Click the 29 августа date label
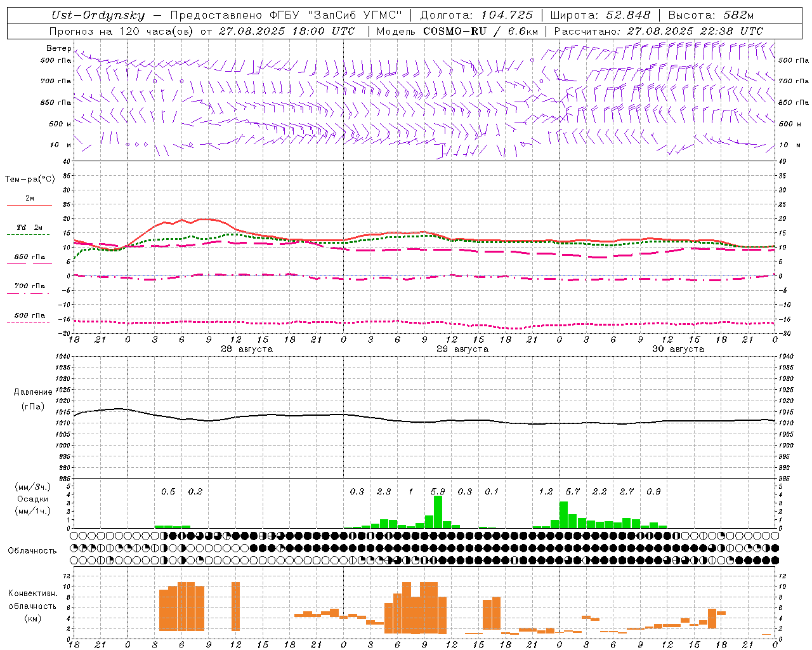The height and width of the screenshot is (650, 812). [x=462, y=349]
